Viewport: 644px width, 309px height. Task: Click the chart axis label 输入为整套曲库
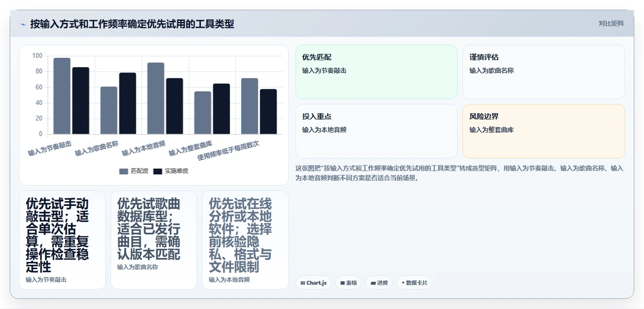click(x=191, y=148)
